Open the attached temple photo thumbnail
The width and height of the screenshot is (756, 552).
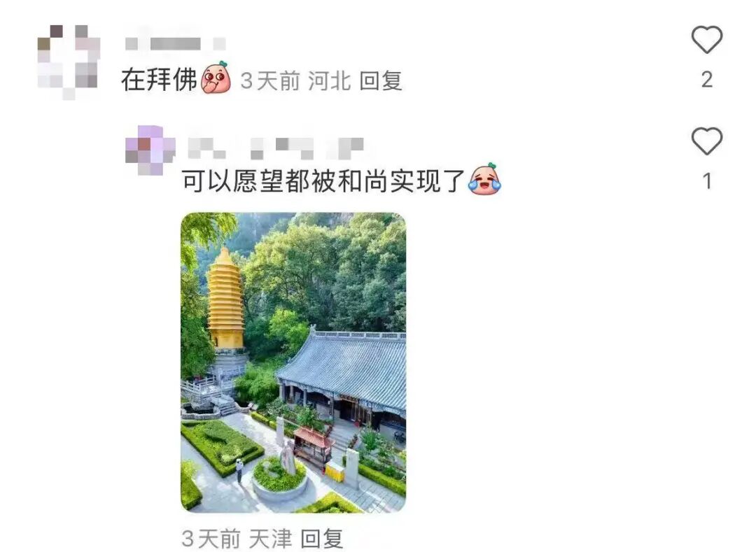pos(293,362)
